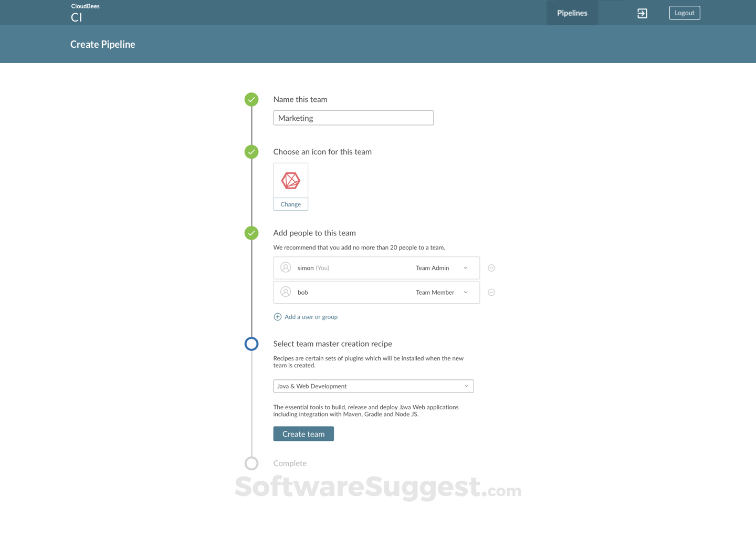Remove bob using the minus icon
Image resolution: width=756 pixels, height=538 pixels.
click(x=491, y=292)
